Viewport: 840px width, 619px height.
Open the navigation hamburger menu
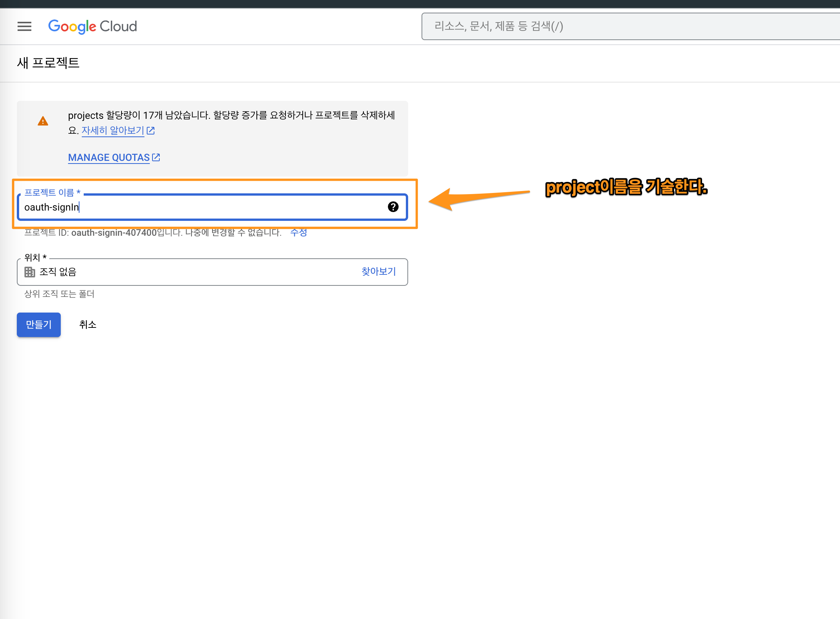[x=24, y=26]
